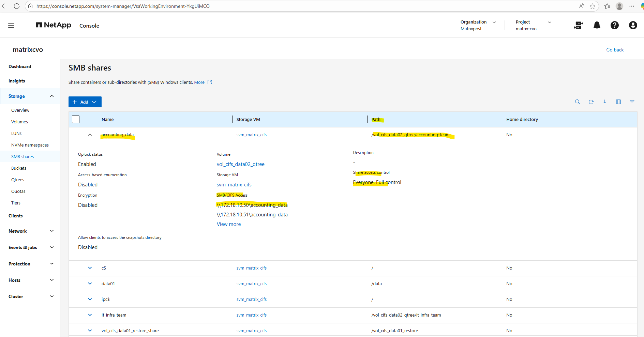Open the help question mark icon
644x337 pixels.
coord(614,25)
